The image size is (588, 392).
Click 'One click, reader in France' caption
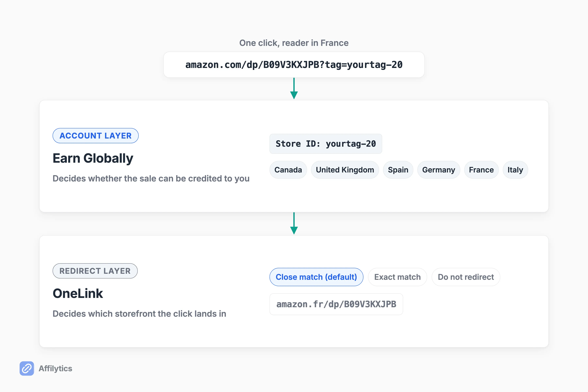click(294, 43)
